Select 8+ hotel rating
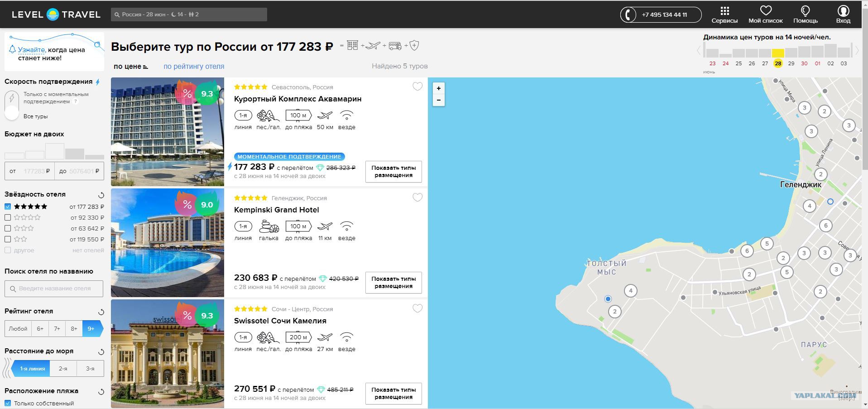Image resolution: width=868 pixels, height=409 pixels. [74, 329]
